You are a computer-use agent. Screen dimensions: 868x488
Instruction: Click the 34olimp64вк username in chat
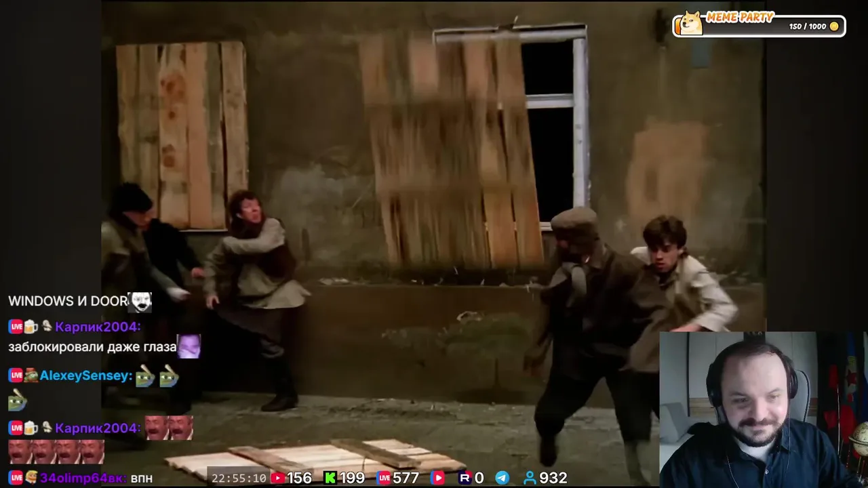click(83, 478)
